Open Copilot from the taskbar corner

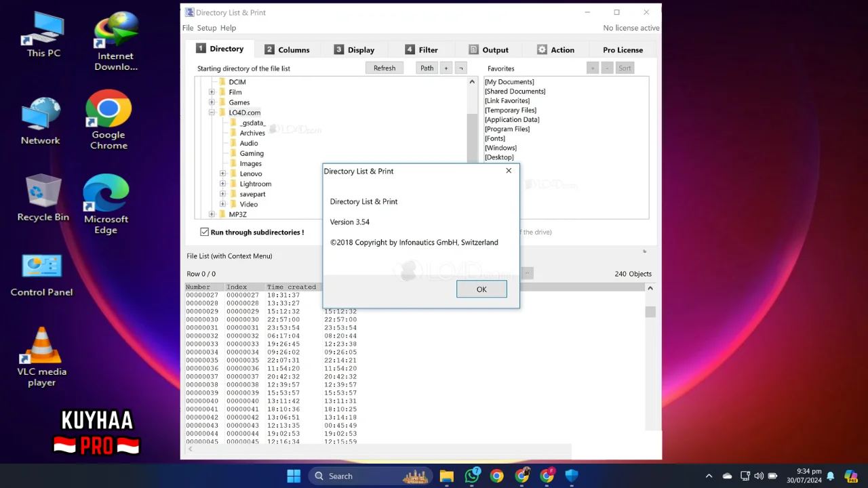(x=850, y=476)
